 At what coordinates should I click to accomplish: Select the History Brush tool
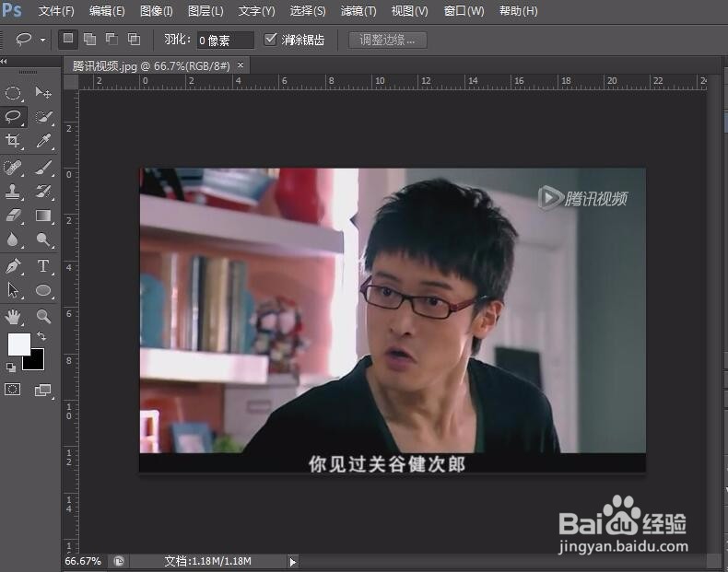(x=43, y=192)
